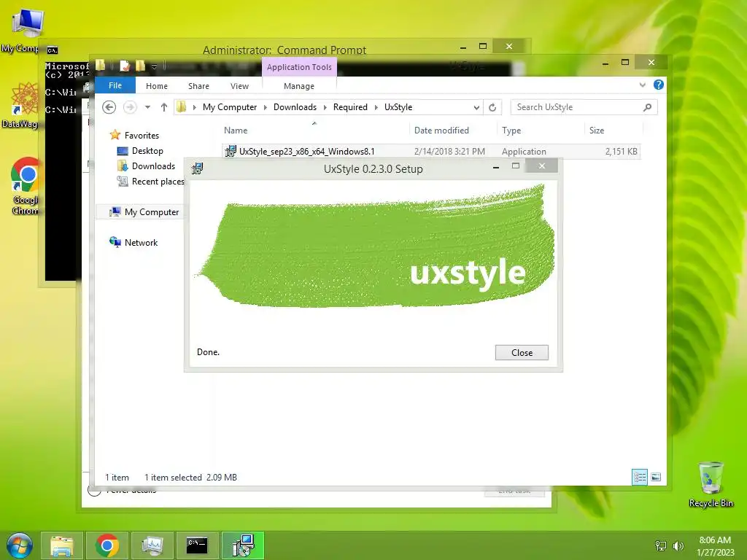Screen dimensions: 747x560
Task: Click the Application Tools contextual tab header
Action: [299, 67]
